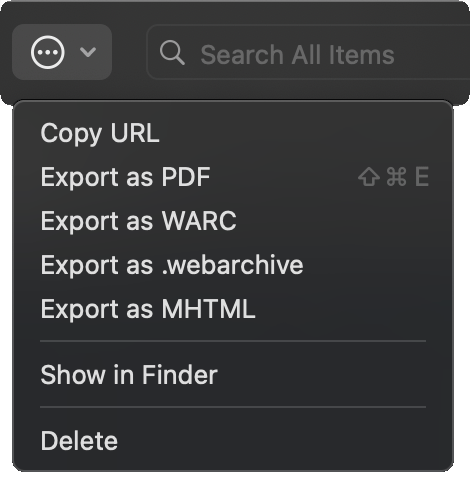Screen dimensions: 470x482
Task: Choose Copy URL from the menu
Action: [233, 133]
